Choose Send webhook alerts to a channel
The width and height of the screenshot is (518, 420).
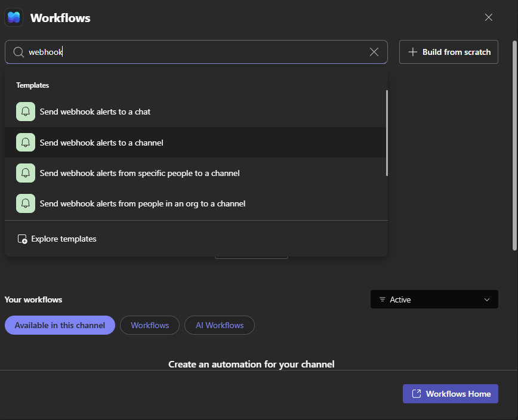(x=195, y=143)
